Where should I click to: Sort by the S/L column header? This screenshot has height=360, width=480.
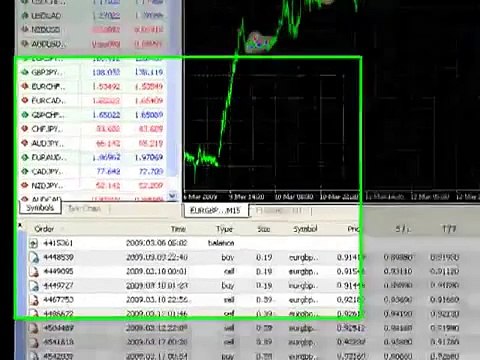[402, 229]
